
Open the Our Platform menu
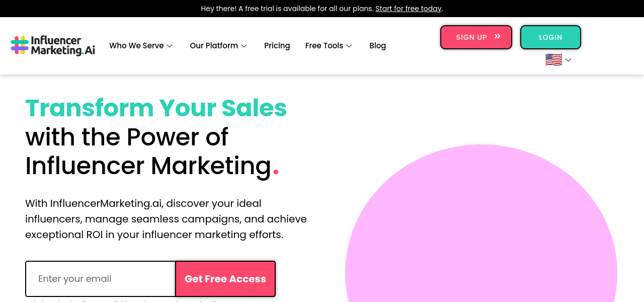[x=214, y=46]
